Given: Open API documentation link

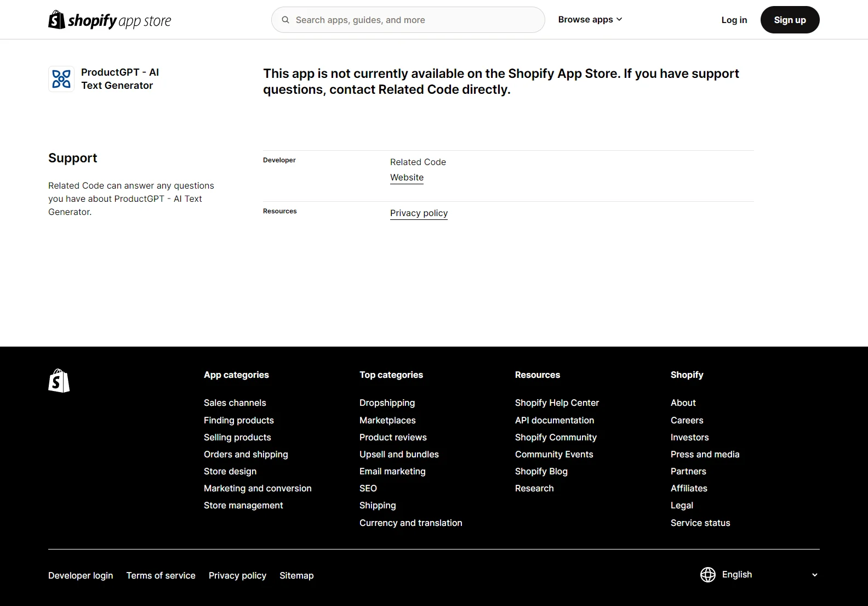Looking at the screenshot, I should pos(555,421).
